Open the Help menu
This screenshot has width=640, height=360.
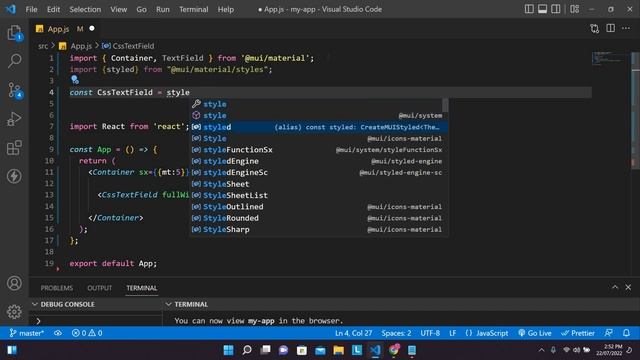[x=226, y=9]
